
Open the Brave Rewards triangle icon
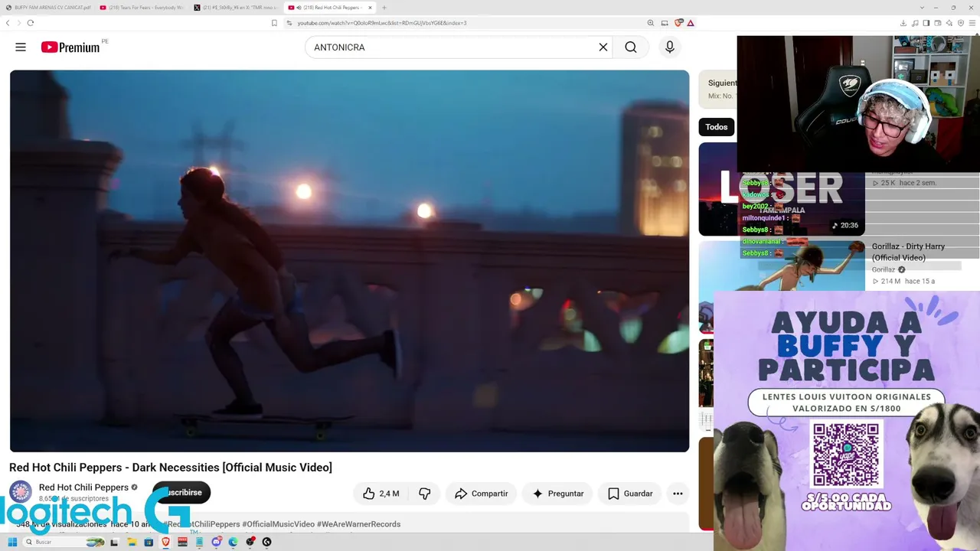tap(690, 23)
